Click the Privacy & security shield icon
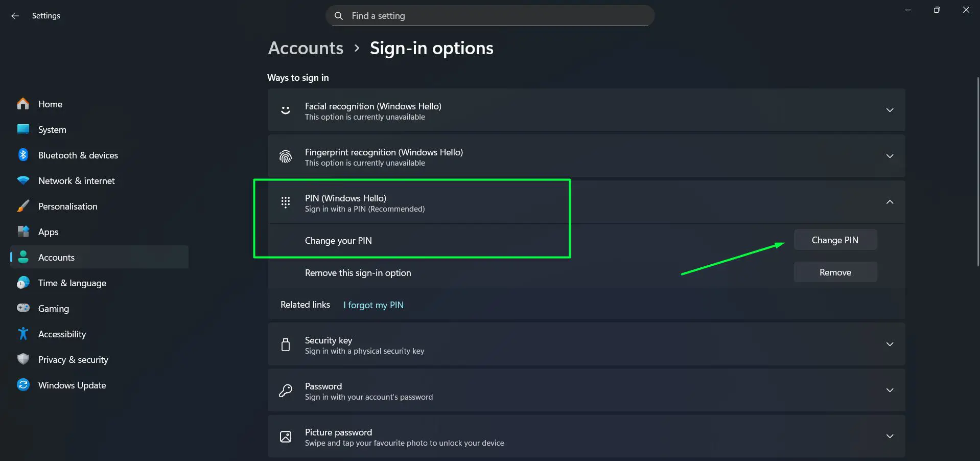Image resolution: width=980 pixels, height=461 pixels. coord(24,359)
